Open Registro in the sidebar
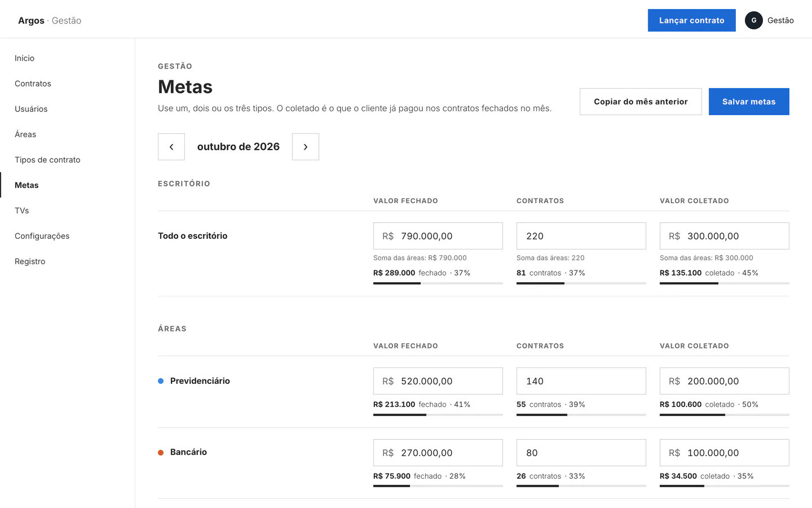The height and width of the screenshot is (508, 812). [68, 261]
